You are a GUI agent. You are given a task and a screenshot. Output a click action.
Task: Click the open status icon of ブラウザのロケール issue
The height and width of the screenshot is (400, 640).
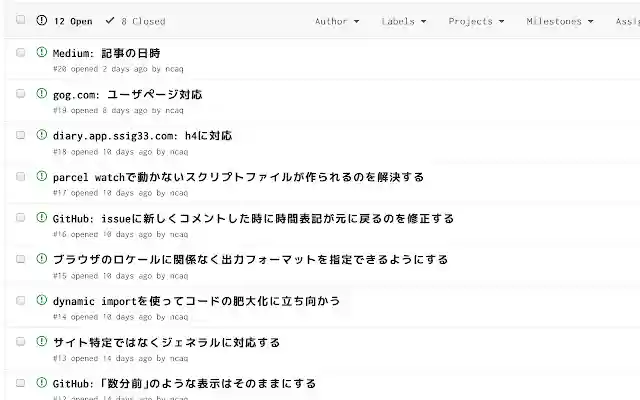click(42, 258)
